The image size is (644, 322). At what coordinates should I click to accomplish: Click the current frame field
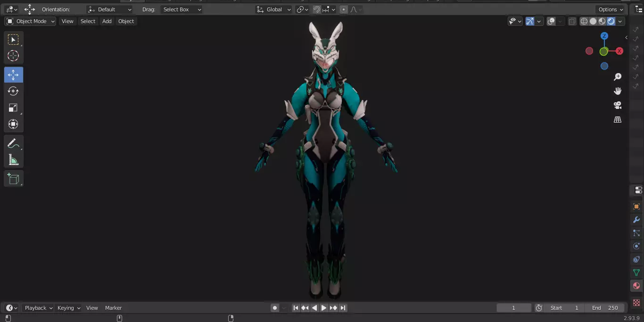click(x=514, y=308)
